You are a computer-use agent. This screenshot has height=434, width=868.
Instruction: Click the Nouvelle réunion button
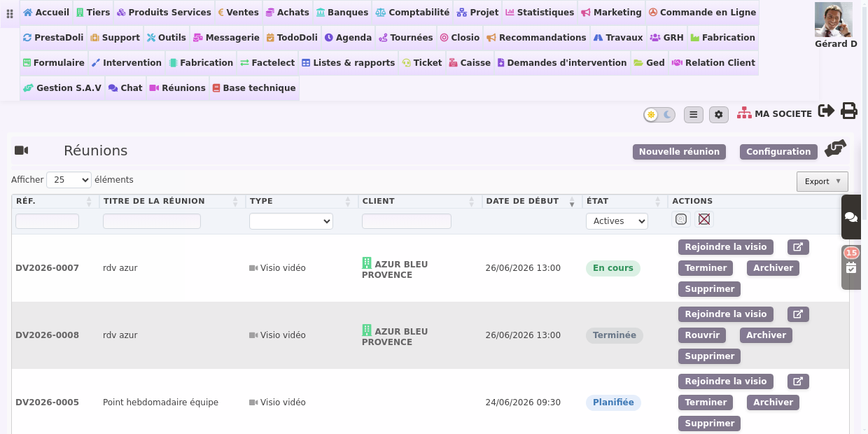click(679, 152)
